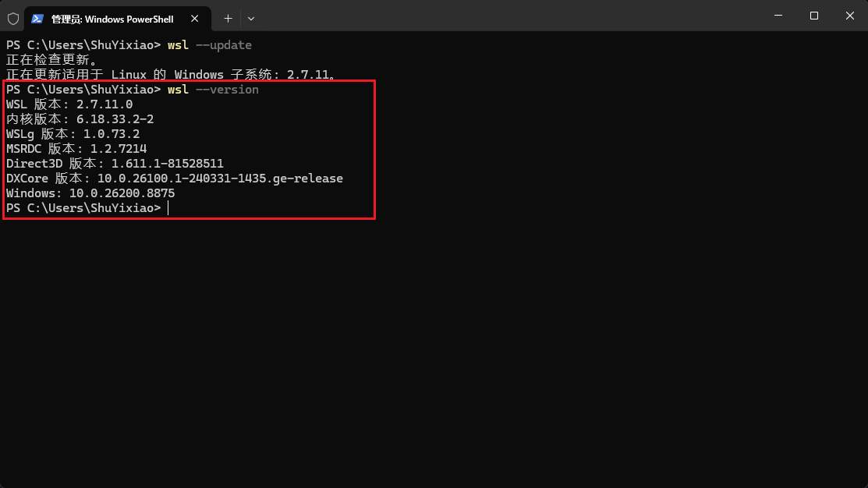Click the 'Windows: 10.0.26200.8875' line
This screenshot has width=868, height=488.
[x=90, y=193]
